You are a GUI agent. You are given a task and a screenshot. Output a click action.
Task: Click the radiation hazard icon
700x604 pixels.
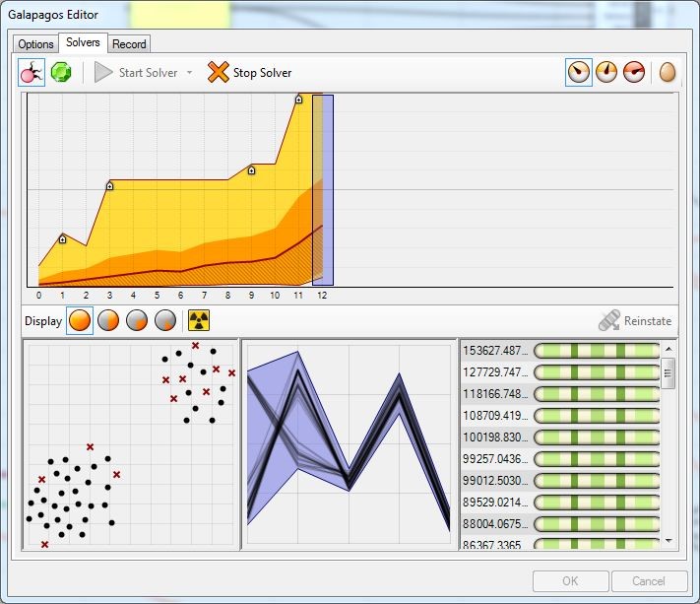pos(199,321)
